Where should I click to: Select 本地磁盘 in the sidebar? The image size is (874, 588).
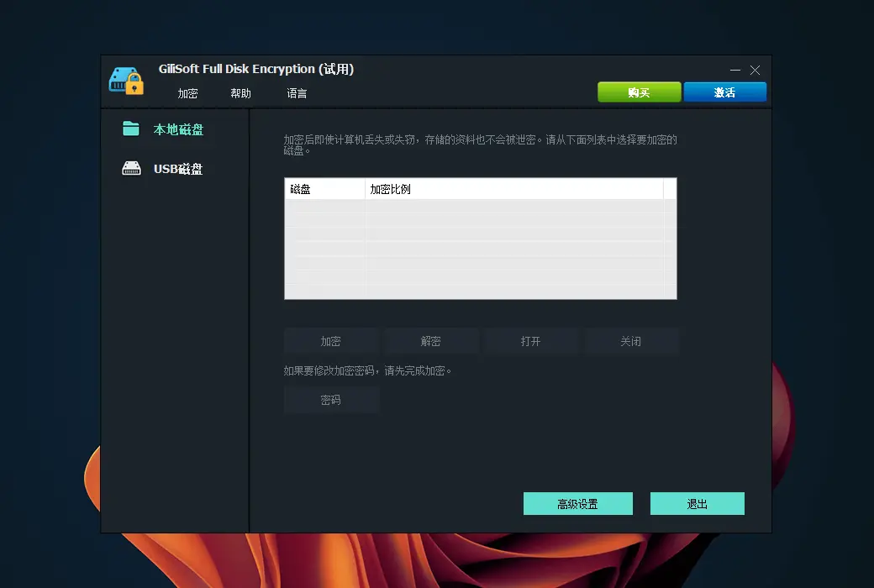click(178, 129)
